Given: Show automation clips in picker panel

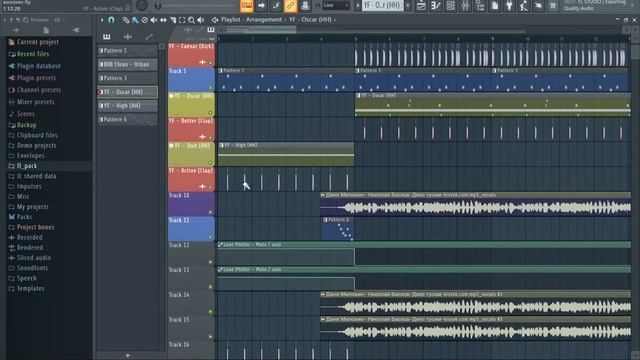Looking at the screenshot, I should [x=149, y=37].
